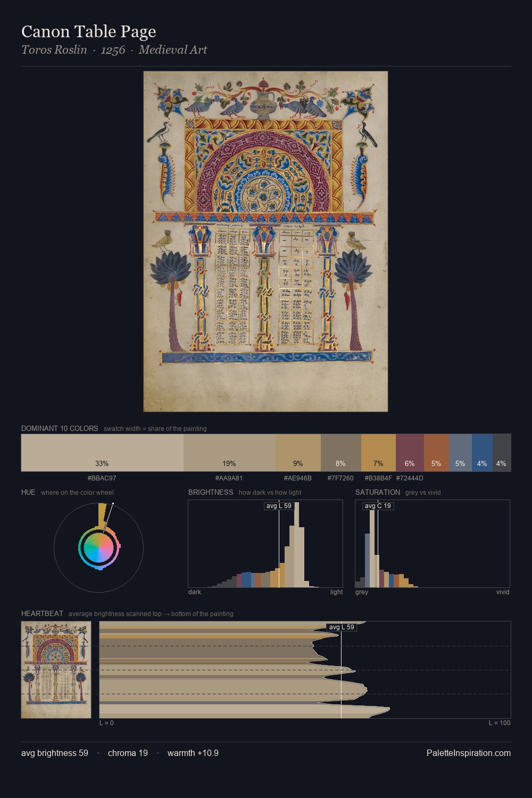Click the 'HUE' section heading
The image size is (532, 798).
(x=28, y=492)
